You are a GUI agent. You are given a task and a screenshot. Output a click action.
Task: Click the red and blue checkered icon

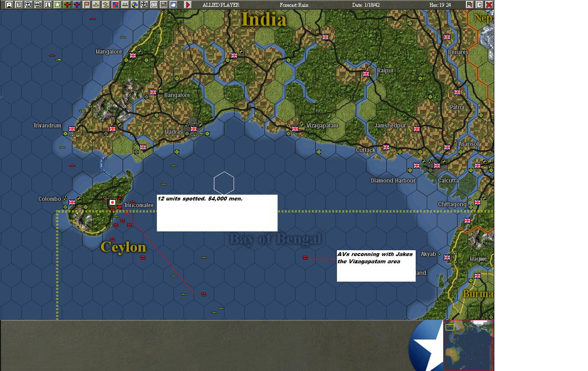coord(115,5)
